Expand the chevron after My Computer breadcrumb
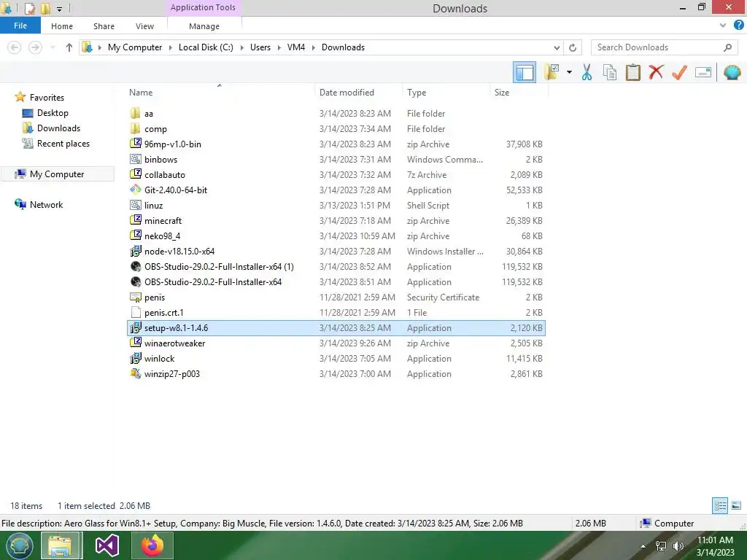The image size is (747, 560). [170, 47]
